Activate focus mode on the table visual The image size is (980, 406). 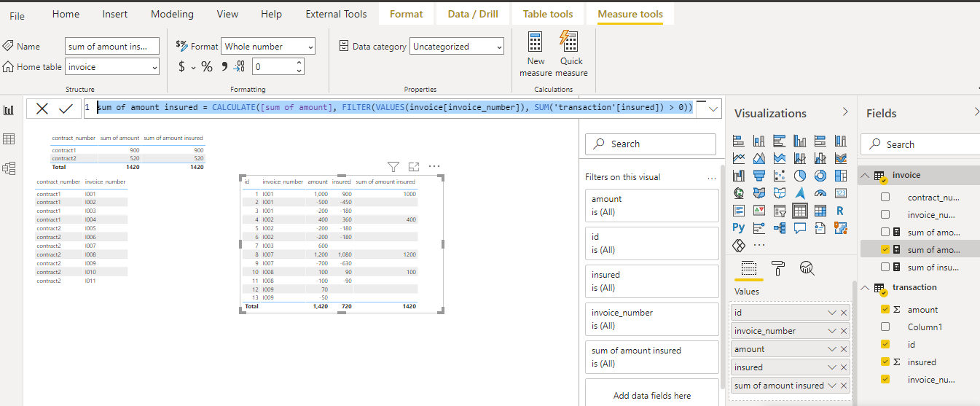[414, 166]
